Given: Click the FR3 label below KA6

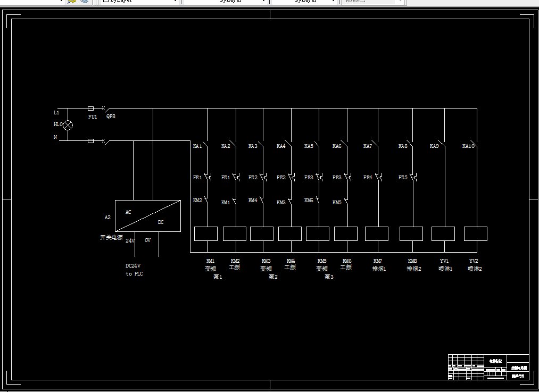Looking at the screenshot, I should [x=337, y=178].
